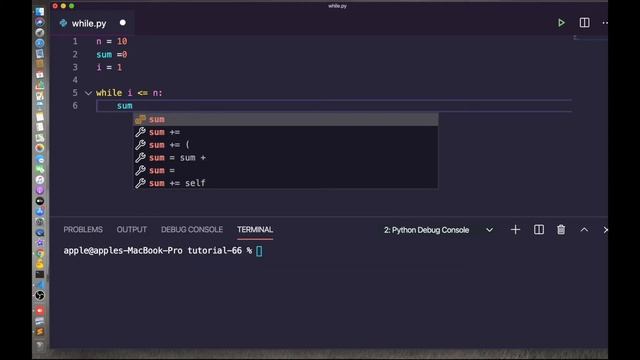Screen dimensions: 640x360
Task: Open the Visual Studio Code Dock icon
Action: point(40,285)
